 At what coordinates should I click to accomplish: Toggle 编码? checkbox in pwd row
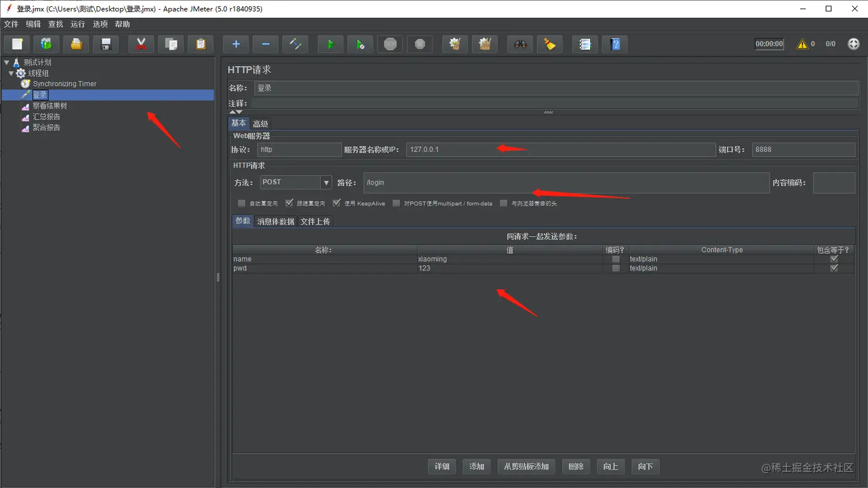click(616, 268)
